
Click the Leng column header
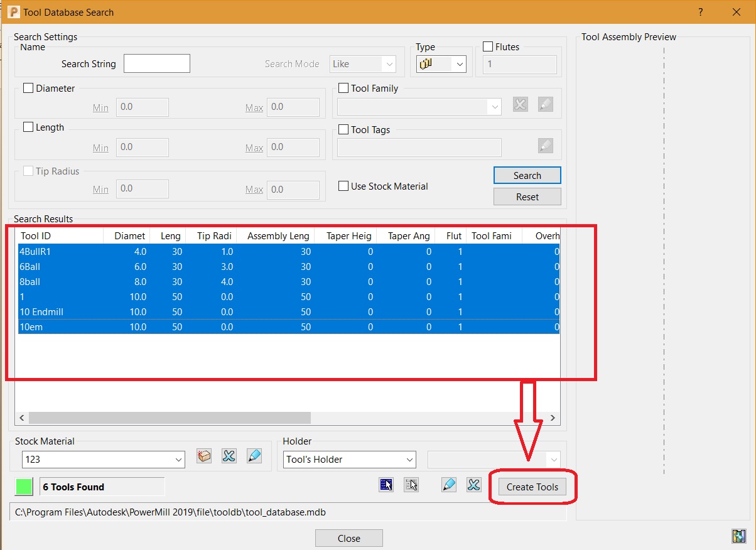(167, 236)
